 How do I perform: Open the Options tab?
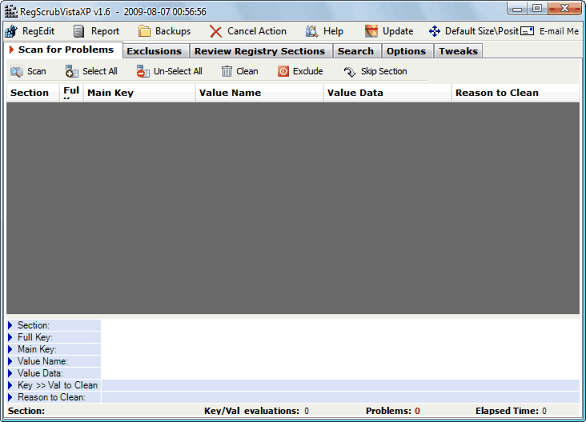tap(406, 51)
